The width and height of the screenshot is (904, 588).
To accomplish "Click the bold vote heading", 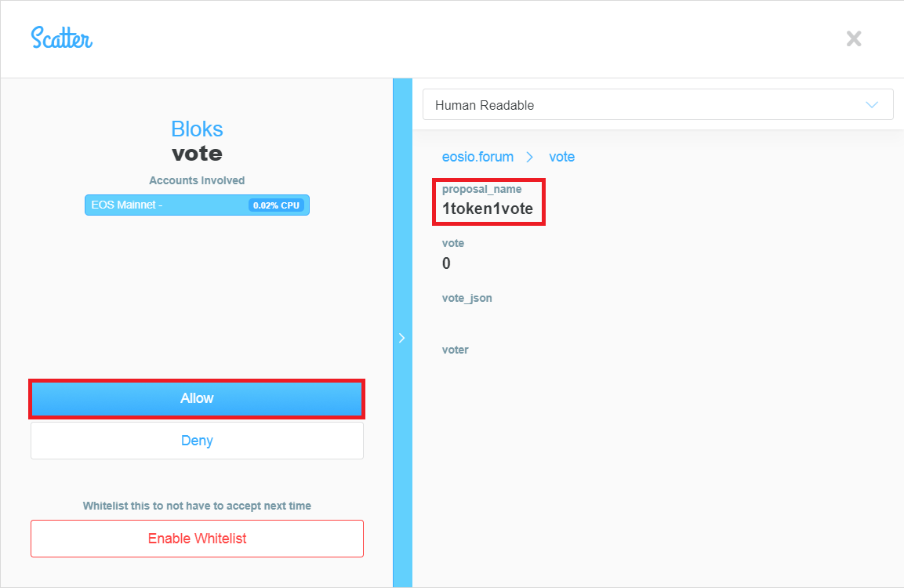I will 197,154.
